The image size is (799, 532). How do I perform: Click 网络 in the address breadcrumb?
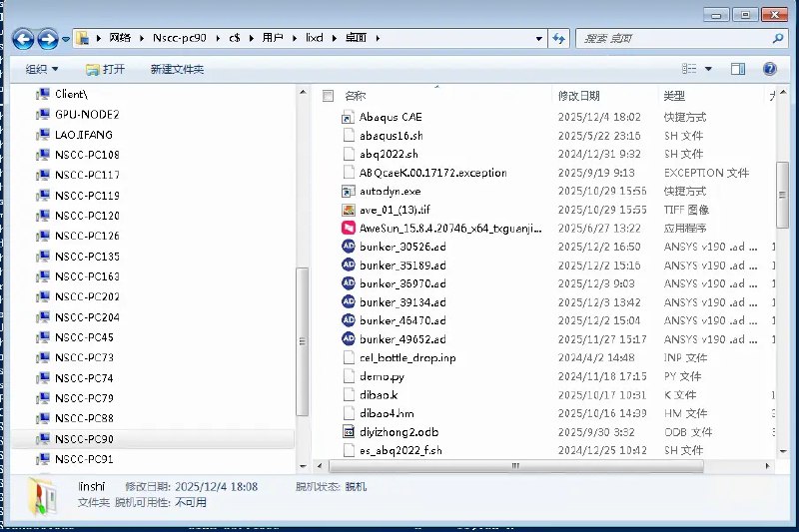[x=120, y=38]
